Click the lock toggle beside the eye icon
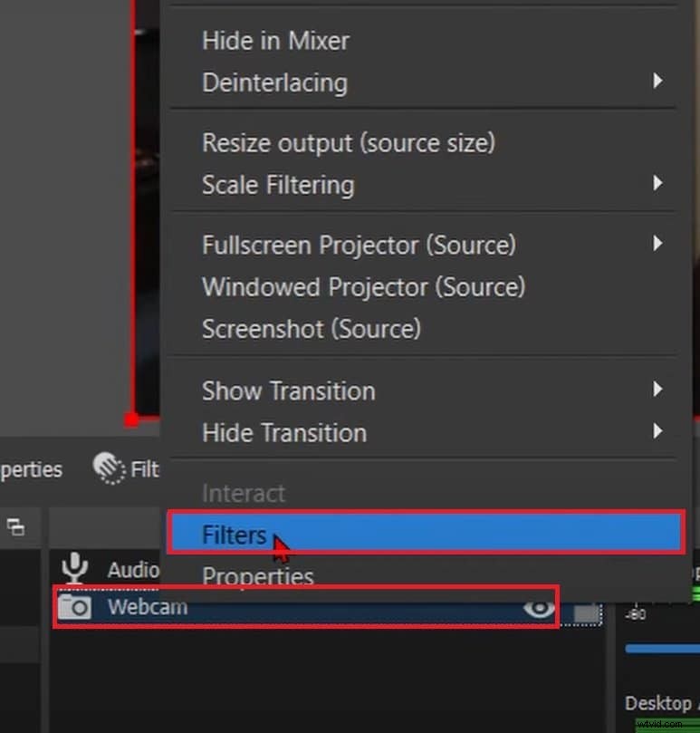Screen dimensions: 700x733 [584, 609]
